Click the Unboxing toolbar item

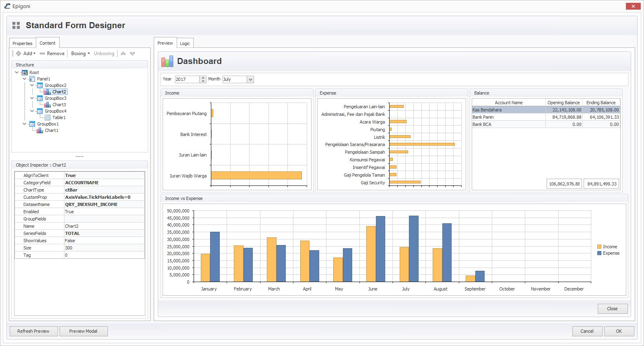pyautogui.click(x=104, y=54)
